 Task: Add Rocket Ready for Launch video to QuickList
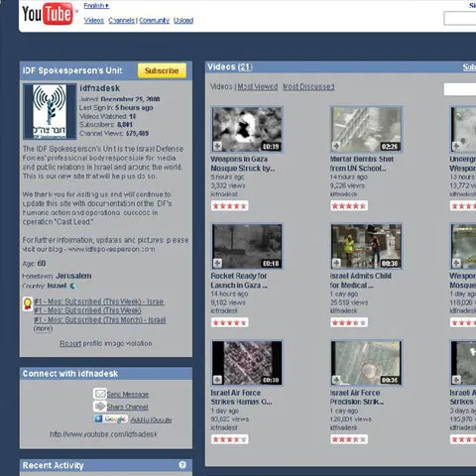(217, 263)
